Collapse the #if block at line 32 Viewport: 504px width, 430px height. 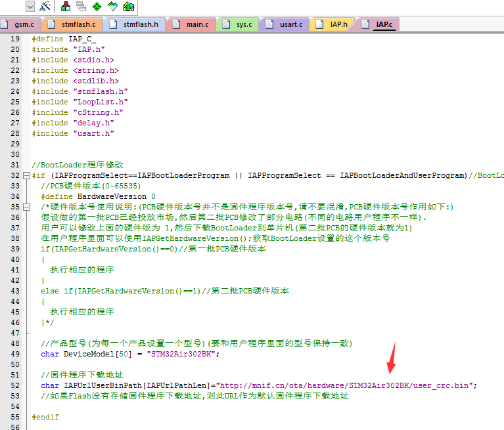click(x=26, y=176)
